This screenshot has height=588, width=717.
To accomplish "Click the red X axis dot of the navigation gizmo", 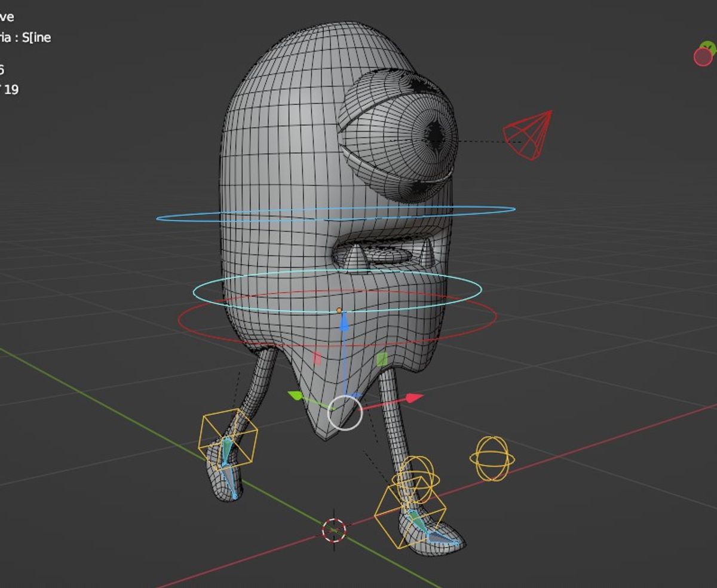I will click(703, 57).
